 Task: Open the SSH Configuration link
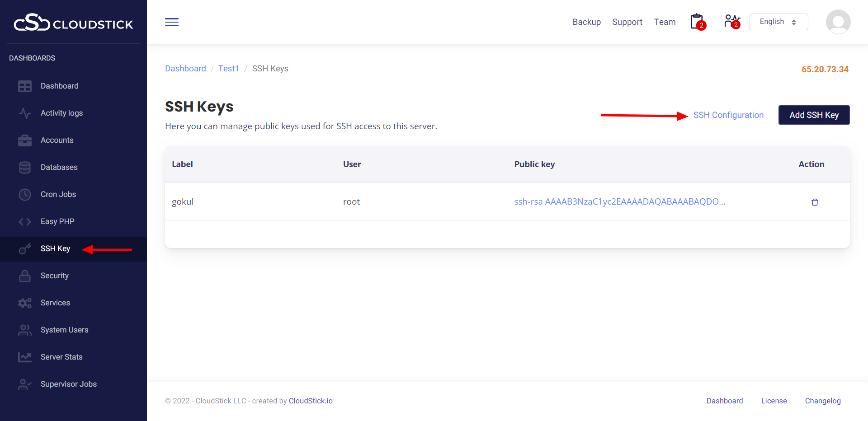click(x=728, y=115)
